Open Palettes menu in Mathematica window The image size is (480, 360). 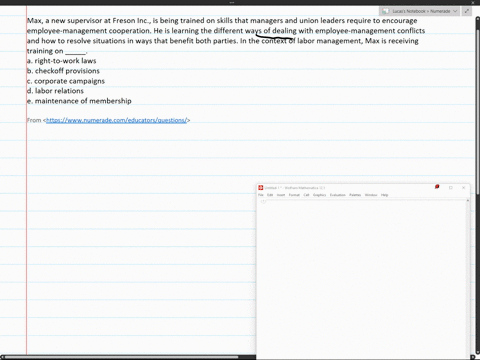click(355, 195)
